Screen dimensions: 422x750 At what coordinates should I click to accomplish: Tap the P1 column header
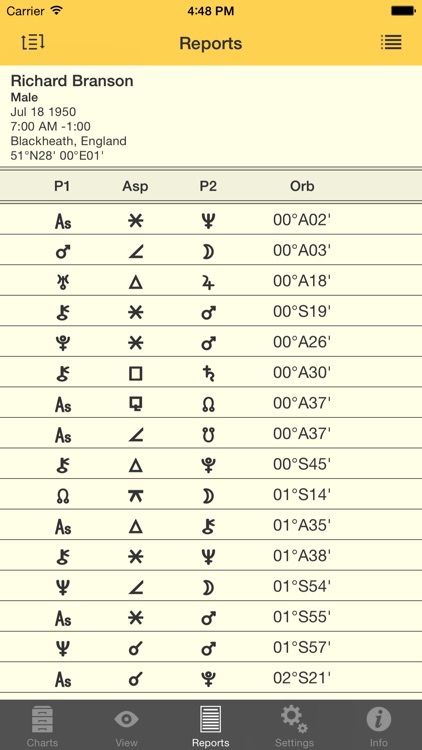(62, 186)
